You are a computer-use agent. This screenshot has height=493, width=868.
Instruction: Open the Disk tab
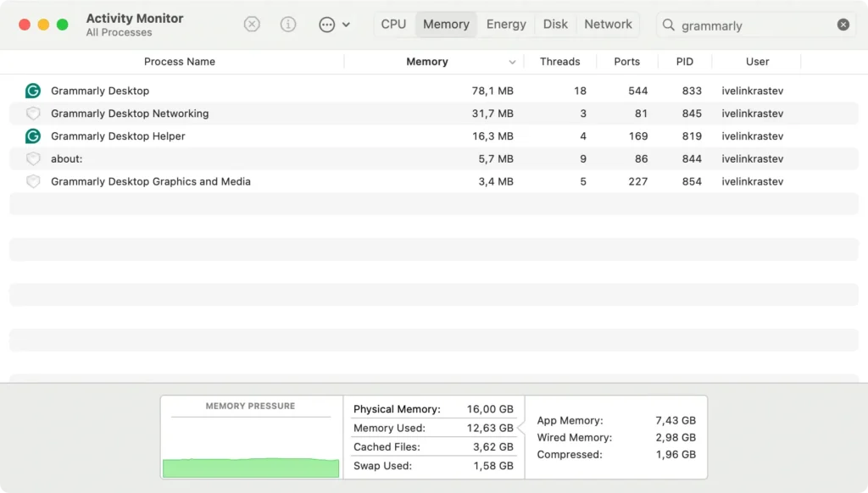[x=555, y=25]
